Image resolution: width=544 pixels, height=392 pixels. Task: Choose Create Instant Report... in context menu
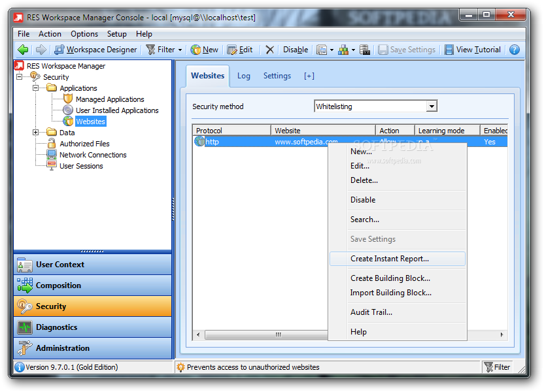click(x=398, y=259)
